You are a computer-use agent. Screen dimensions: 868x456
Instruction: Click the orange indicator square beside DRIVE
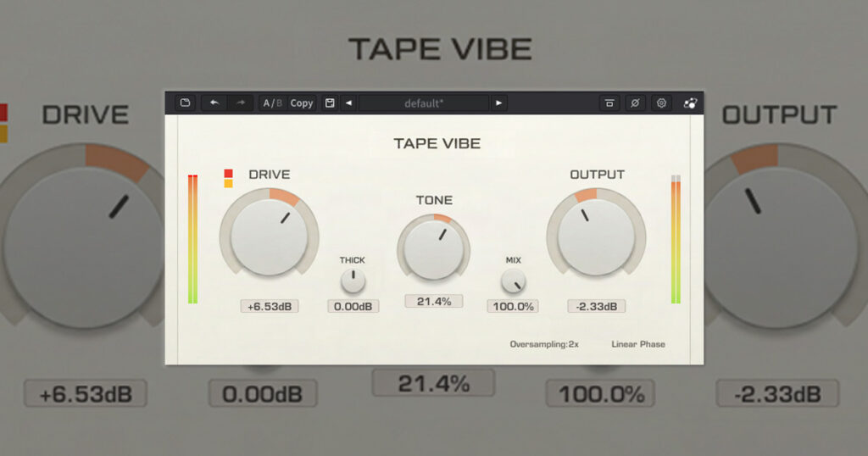[228, 183]
